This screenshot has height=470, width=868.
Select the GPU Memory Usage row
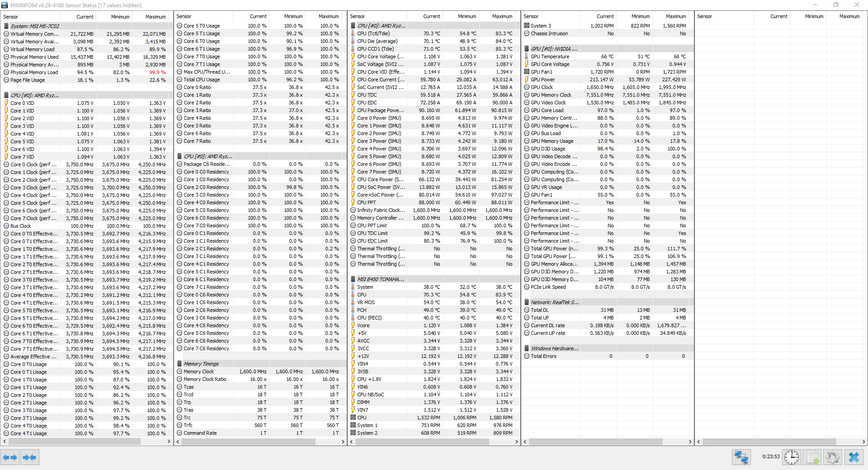pyautogui.click(x=607, y=141)
